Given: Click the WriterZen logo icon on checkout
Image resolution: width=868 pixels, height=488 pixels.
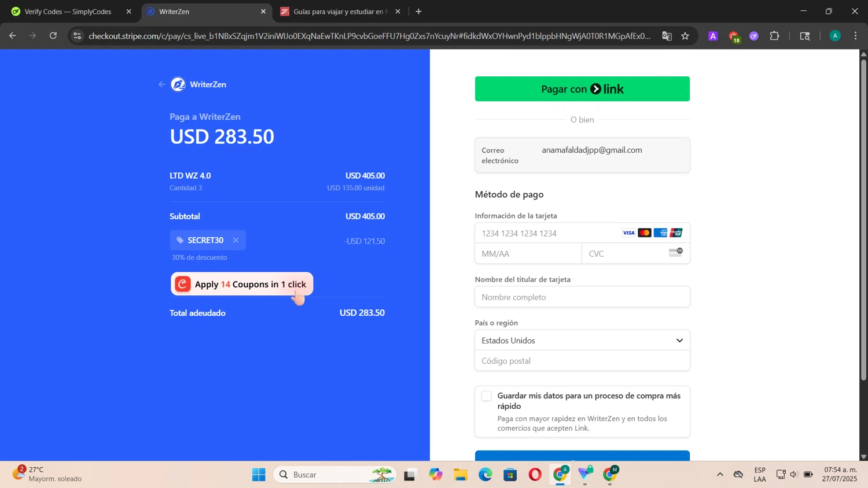Looking at the screenshot, I should (178, 84).
